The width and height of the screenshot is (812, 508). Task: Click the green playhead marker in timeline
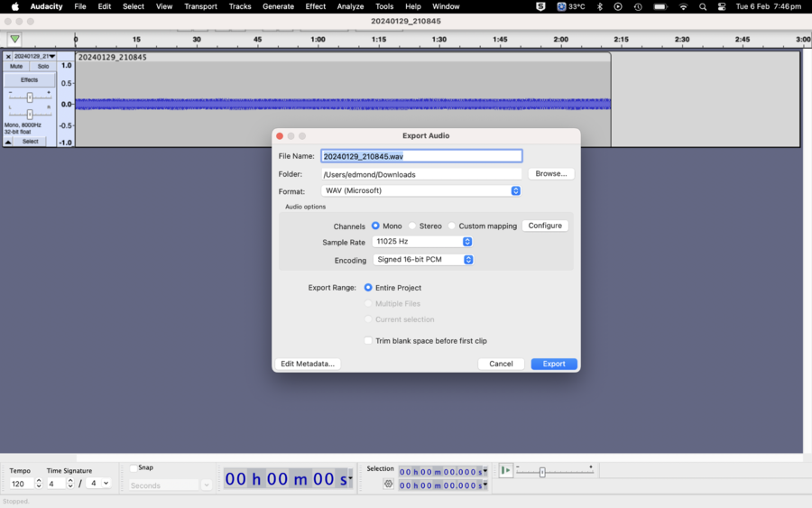tap(14, 40)
